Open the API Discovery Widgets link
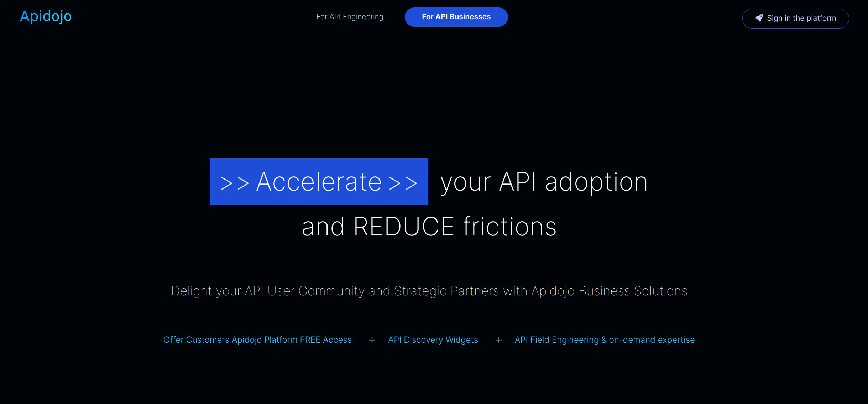This screenshot has height=404, width=868. 433,340
